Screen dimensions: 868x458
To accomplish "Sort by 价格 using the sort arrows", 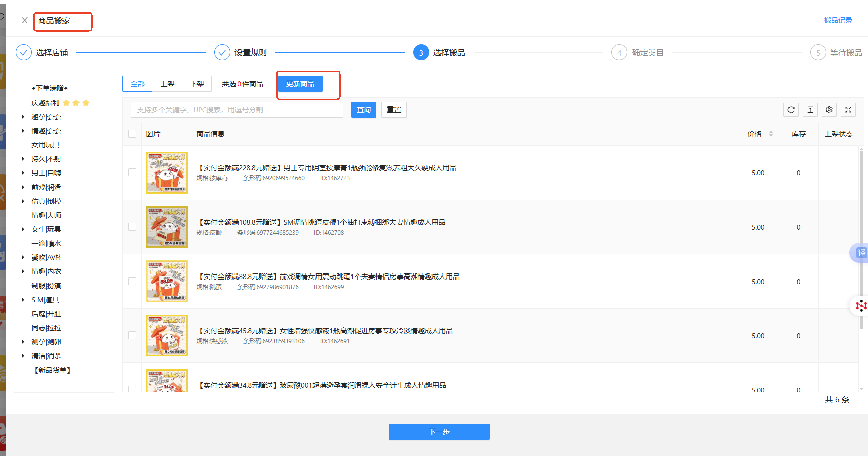I will pos(771,134).
